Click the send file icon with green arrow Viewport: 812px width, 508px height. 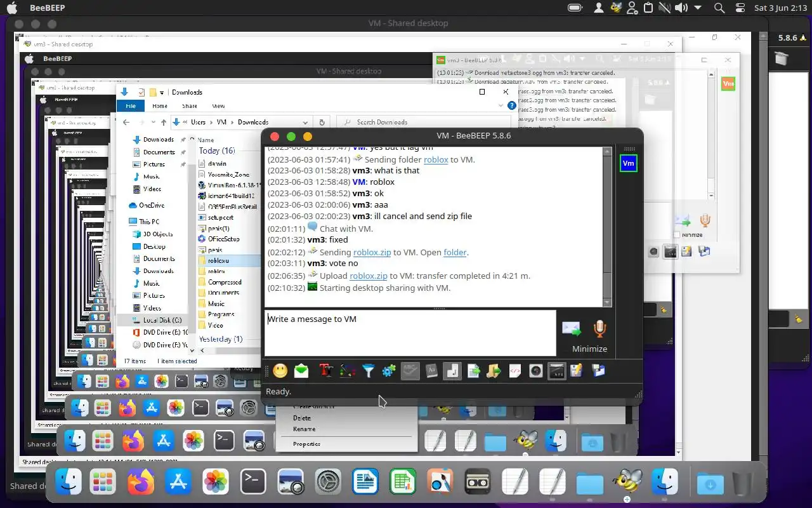click(473, 371)
